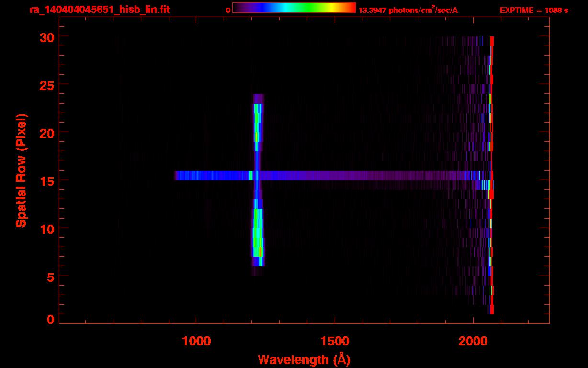The width and height of the screenshot is (588, 368).
Task: Click the x-axis tick label 2000
Action: point(473,341)
